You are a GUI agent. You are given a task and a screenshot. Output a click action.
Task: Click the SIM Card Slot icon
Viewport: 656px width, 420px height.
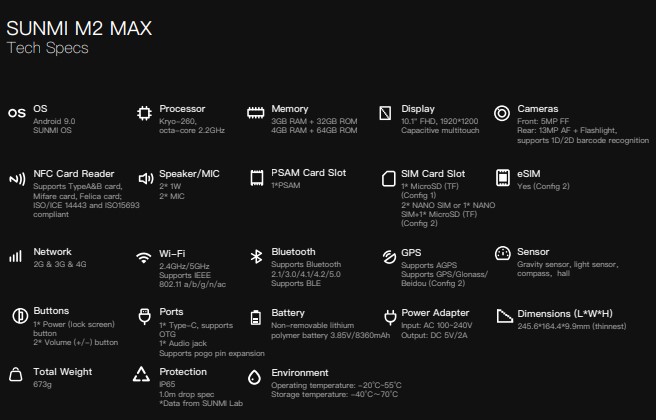pyautogui.click(x=389, y=178)
